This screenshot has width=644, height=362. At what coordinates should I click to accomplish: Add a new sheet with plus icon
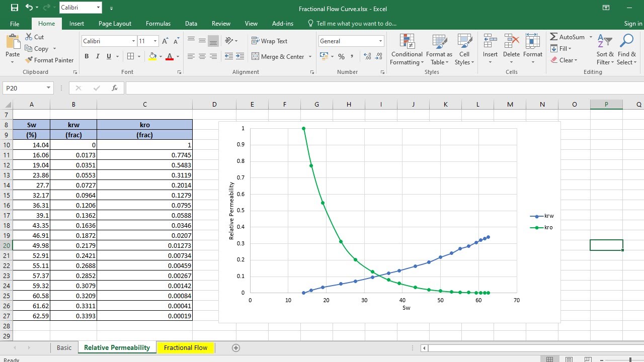[235, 347]
